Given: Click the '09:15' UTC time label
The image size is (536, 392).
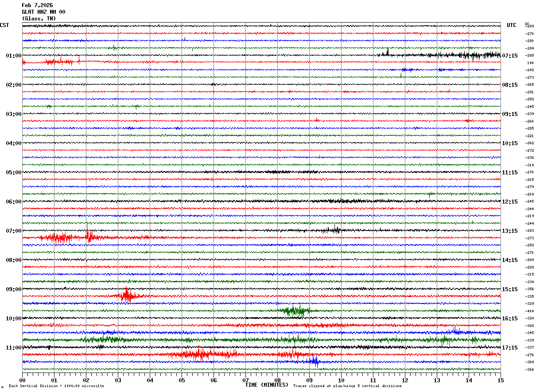Looking at the screenshot, I should pyautogui.click(x=510, y=114).
